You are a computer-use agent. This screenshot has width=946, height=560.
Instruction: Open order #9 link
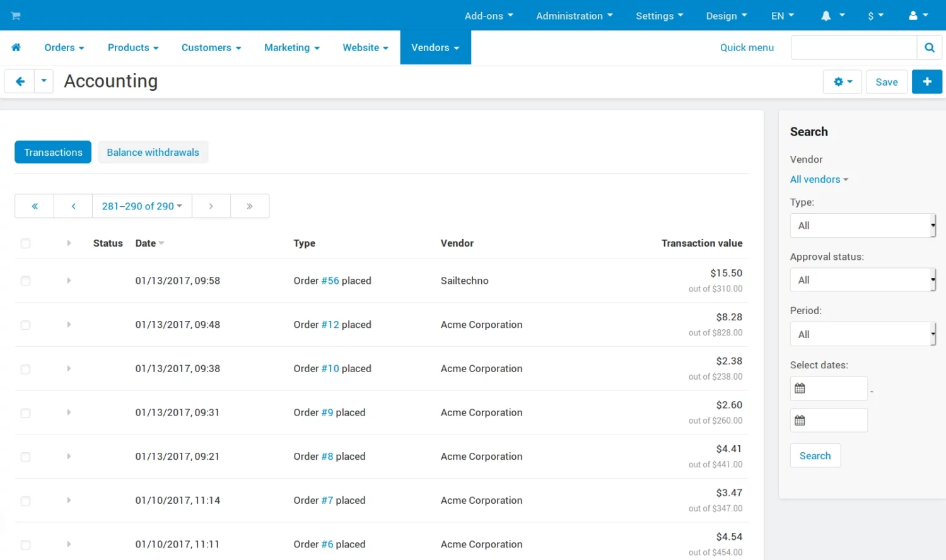[327, 412]
